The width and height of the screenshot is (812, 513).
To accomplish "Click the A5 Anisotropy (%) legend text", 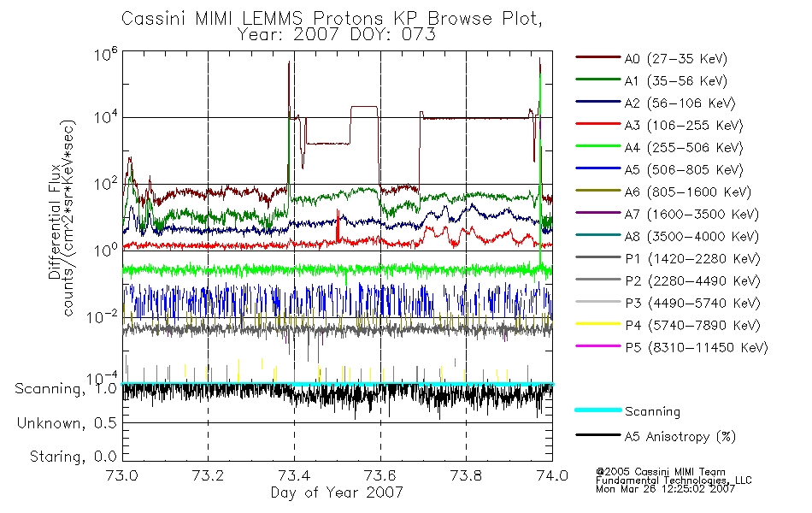I will 680,438.
